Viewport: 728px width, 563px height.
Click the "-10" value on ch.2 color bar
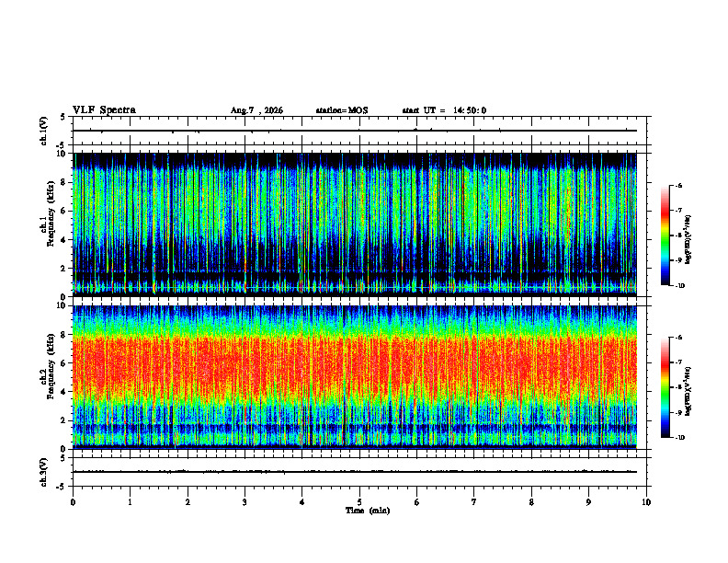click(x=680, y=438)
